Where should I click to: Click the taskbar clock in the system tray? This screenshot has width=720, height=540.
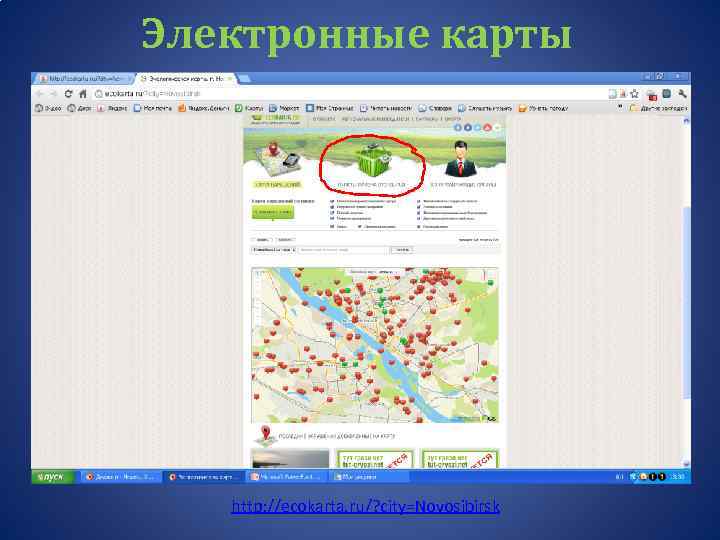(678, 477)
